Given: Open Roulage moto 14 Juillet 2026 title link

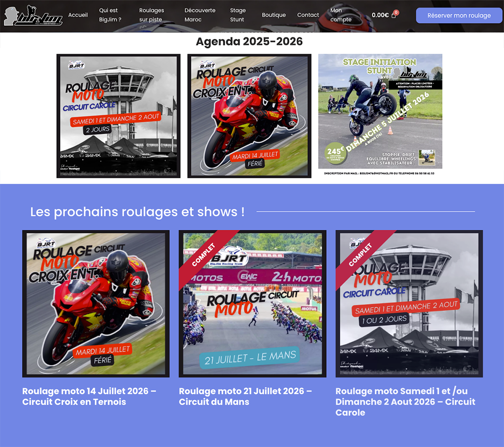Looking at the screenshot, I should (x=89, y=396).
